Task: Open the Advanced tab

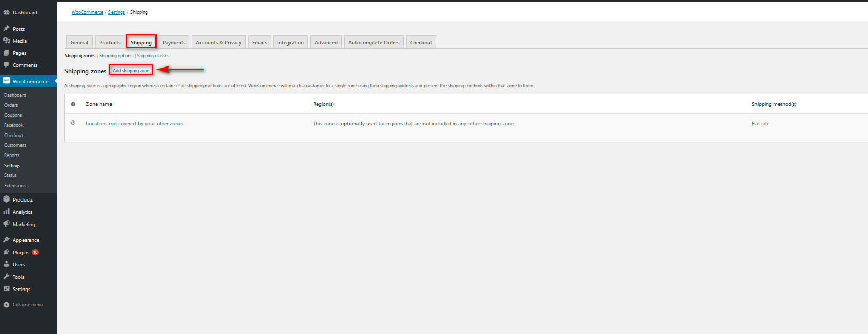Action: pos(326,42)
